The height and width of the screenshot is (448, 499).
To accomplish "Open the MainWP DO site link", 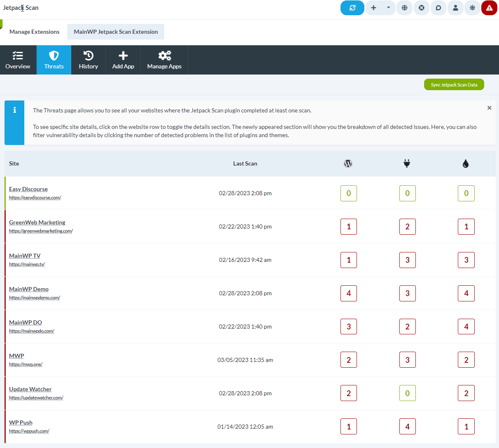I will point(26,322).
